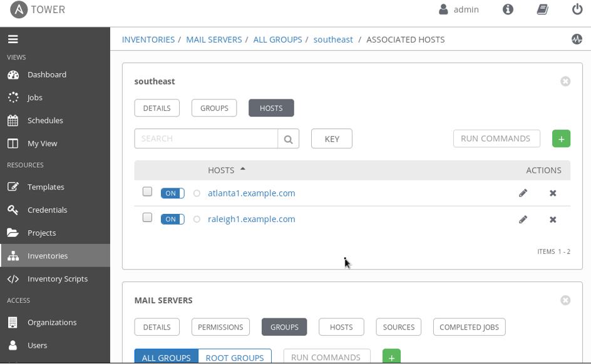Sort by the HOSTS column header
The image size is (591, 364).
[x=227, y=170]
